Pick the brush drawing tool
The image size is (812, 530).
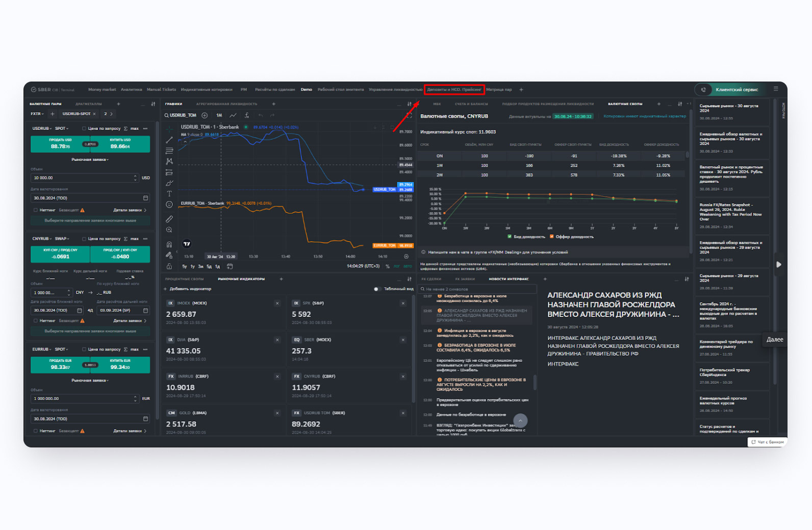(169, 183)
